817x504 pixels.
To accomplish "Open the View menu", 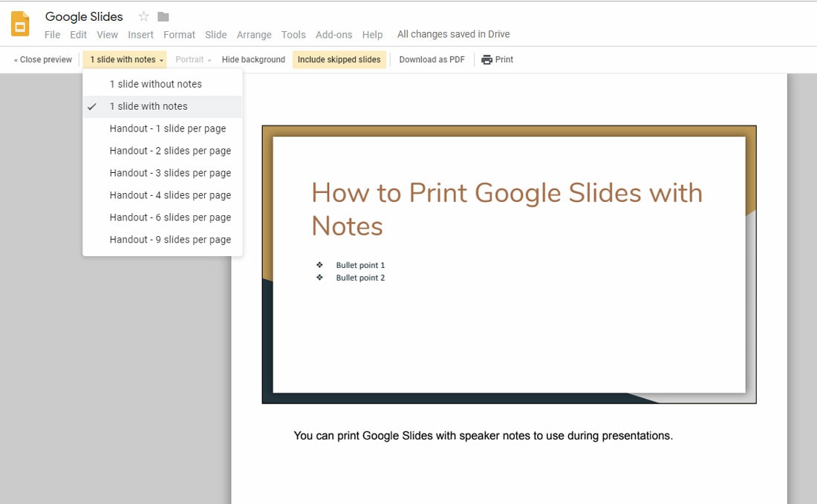I will 108,35.
